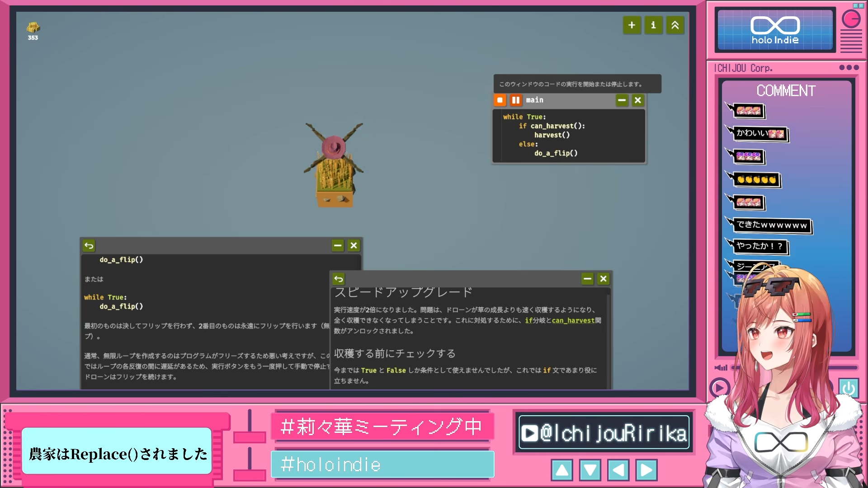Pause the main code window
Image resolution: width=868 pixels, height=488 pixels.
coord(516,100)
